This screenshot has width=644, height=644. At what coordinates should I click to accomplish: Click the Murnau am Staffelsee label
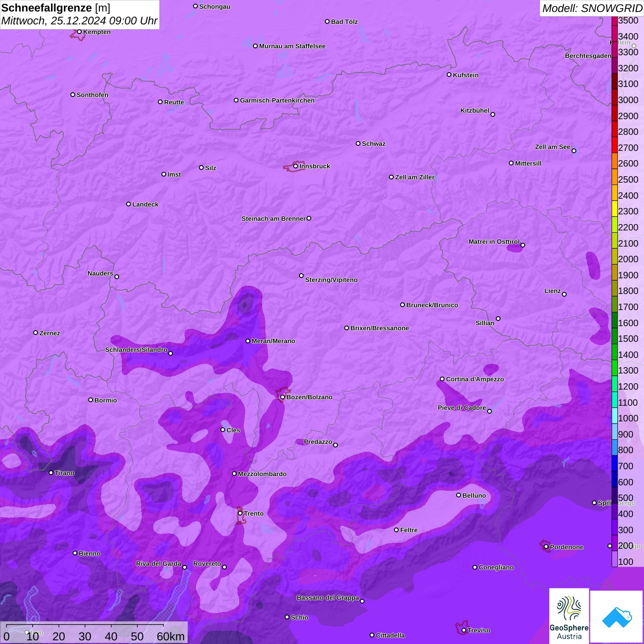[292, 46]
